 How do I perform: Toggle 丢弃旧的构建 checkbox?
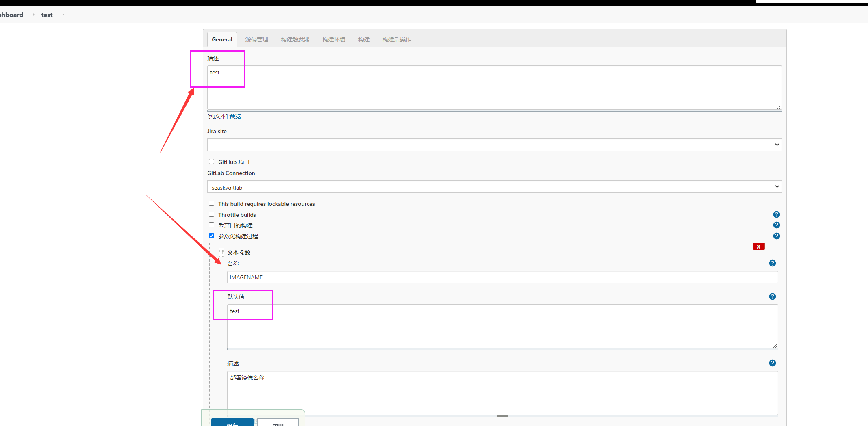click(211, 225)
